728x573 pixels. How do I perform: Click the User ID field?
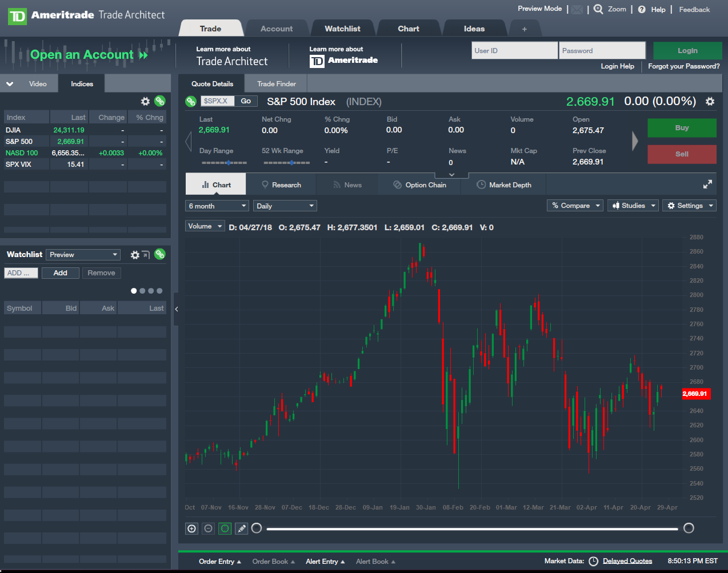pos(515,50)
